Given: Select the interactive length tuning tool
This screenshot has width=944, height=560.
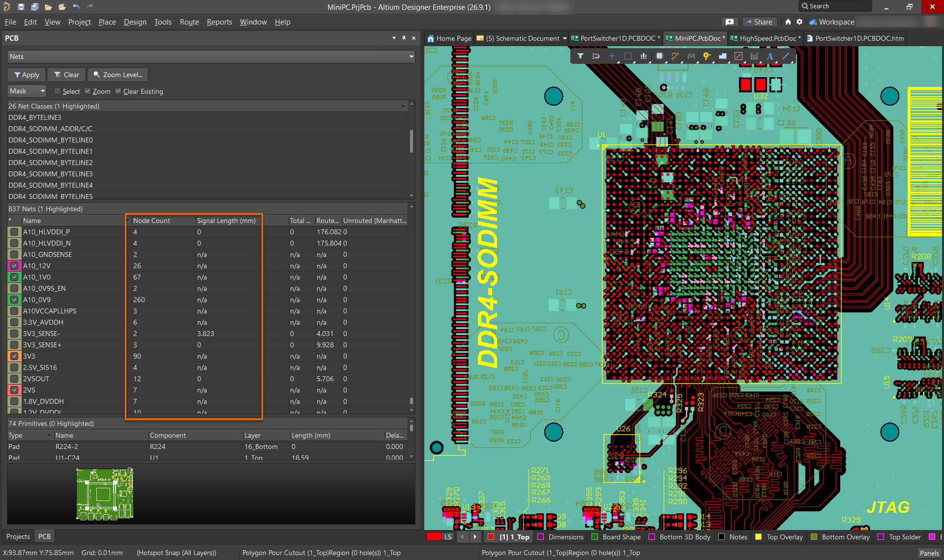Looking at the screenshot, I should (x=691, y=56).
